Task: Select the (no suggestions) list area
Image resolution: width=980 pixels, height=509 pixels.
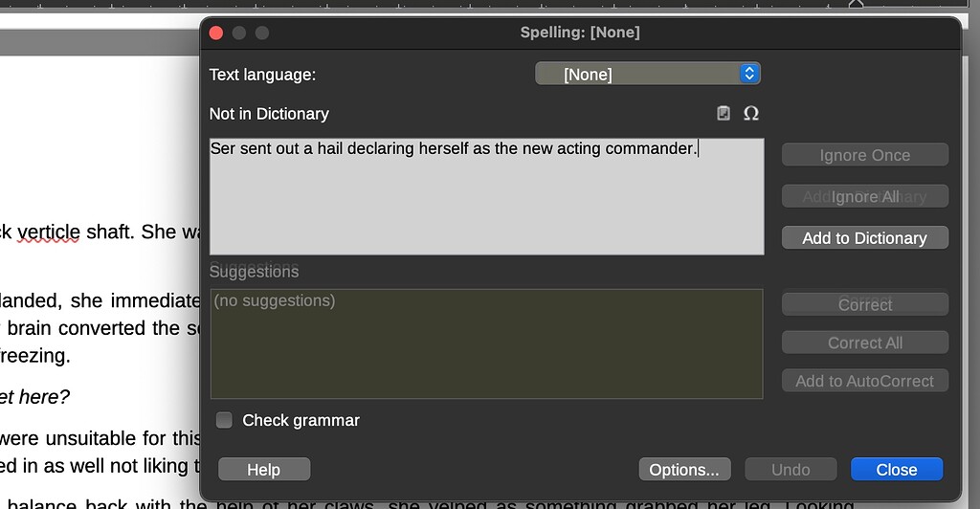Action: click(487, 343)
